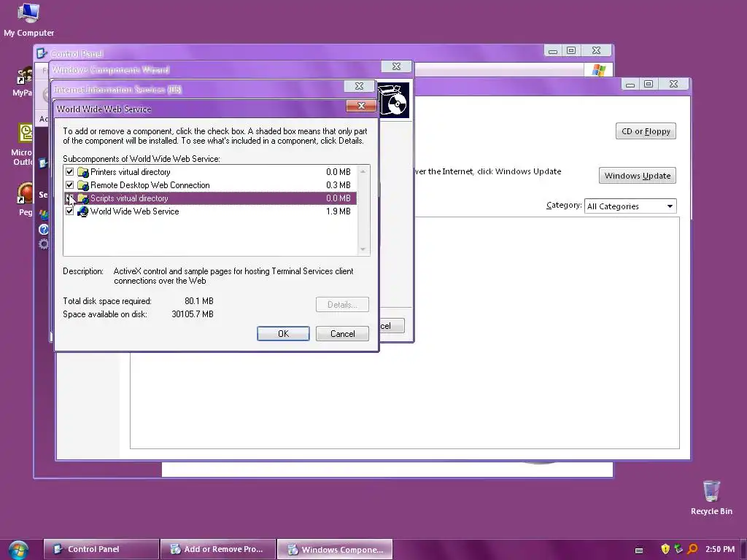The width and height of the screenshot is (747, 560).
Task: Click the 0.3 MB size value
Action: click(338, 184)
